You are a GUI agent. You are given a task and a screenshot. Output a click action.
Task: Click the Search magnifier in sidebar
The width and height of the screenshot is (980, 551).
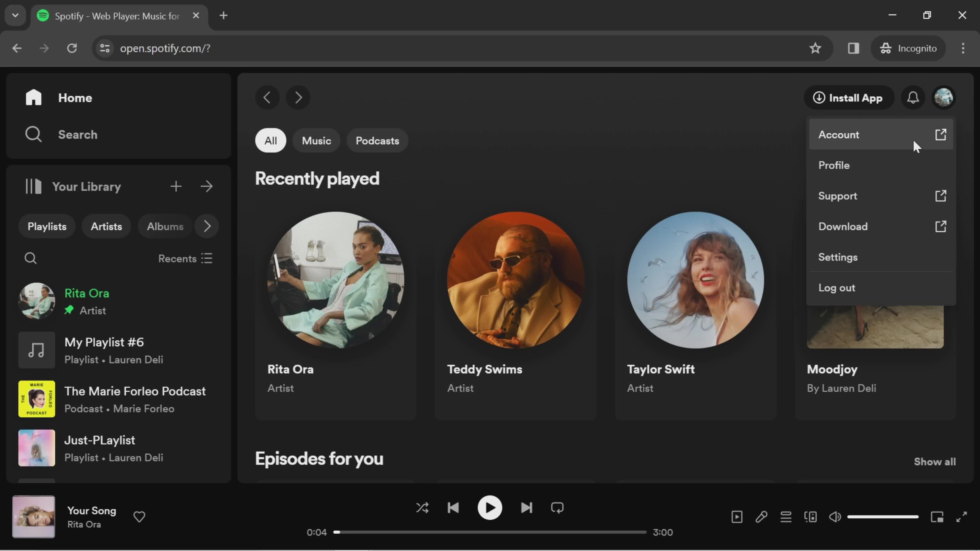33,134
